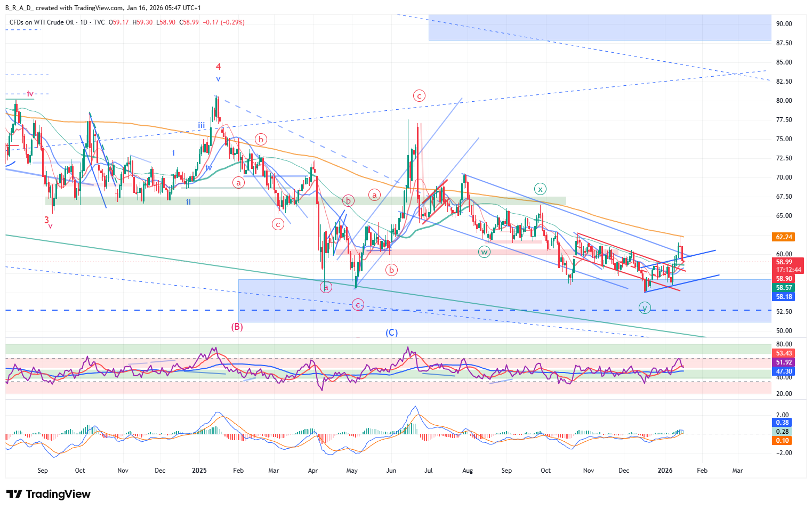Click the green circled x wave label

[540, 189]
